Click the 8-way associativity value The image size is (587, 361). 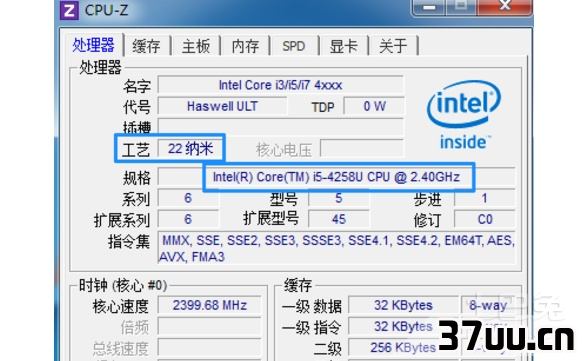click(x=488, y=305)
